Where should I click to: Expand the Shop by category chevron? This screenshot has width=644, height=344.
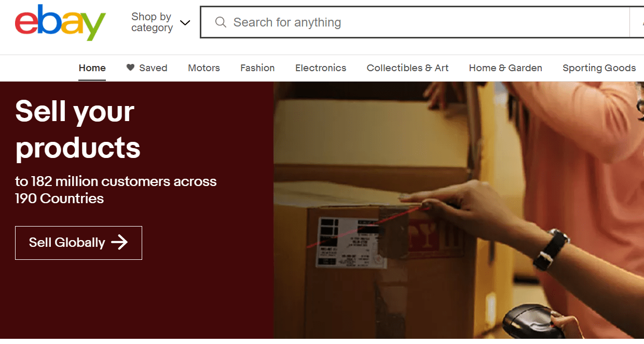(185, 23)
